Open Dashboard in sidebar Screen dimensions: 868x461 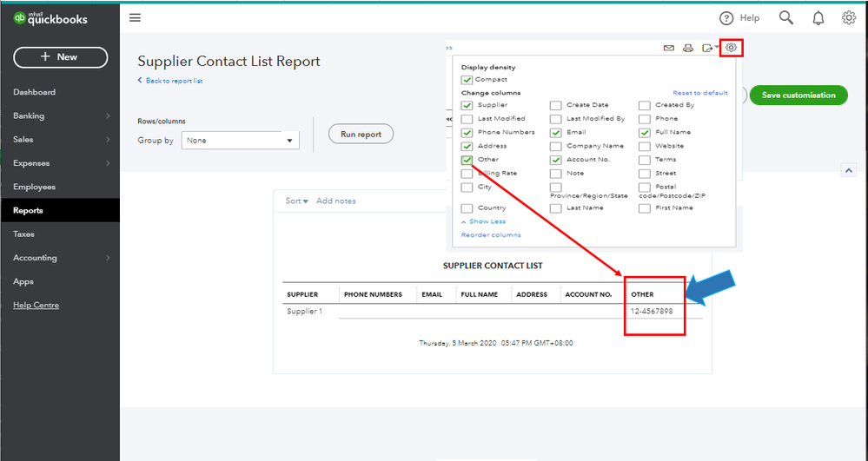pyautogui.click(x=35, y=92)
